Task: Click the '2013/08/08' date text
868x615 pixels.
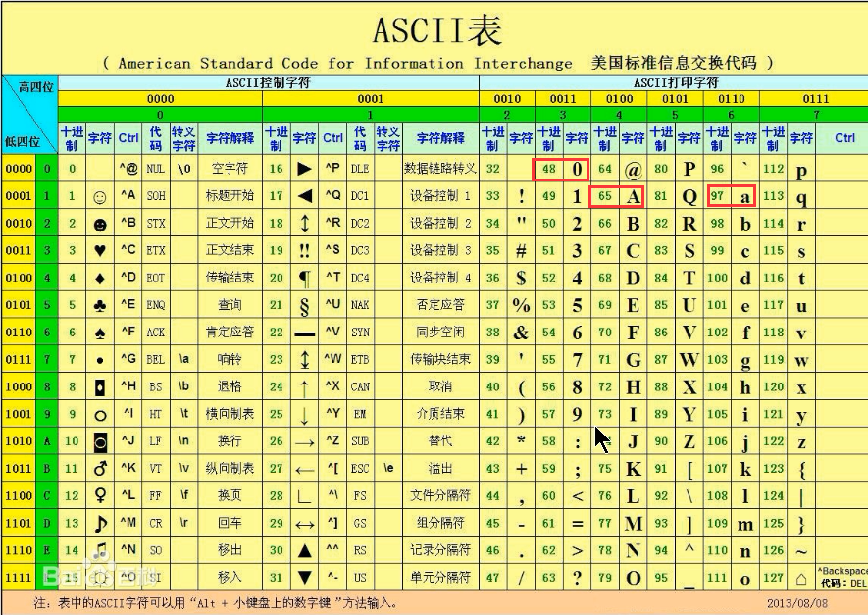Action: [797, 603]
